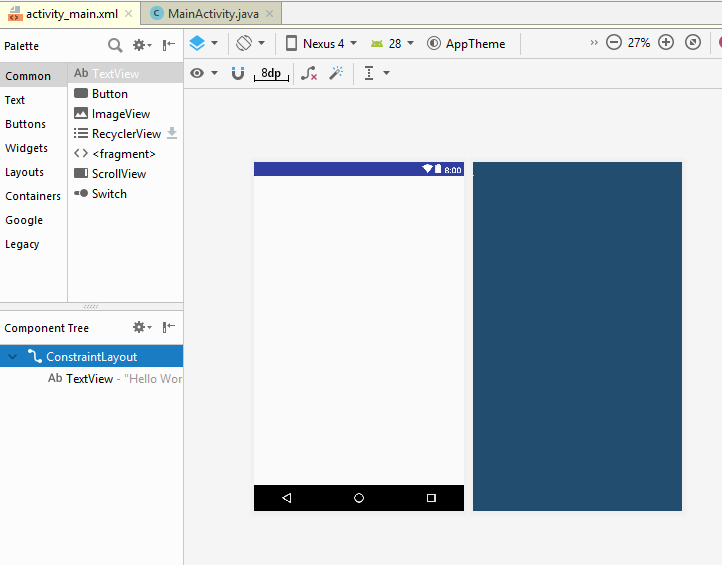Screen dimensions: 722x565
Task: Open the Palette search magnifier
Action: (115, 45)
